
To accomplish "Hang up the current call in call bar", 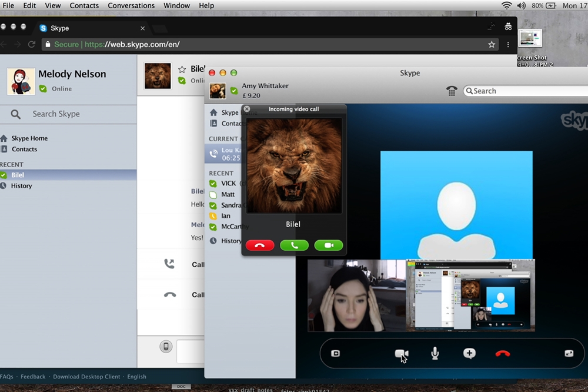I will (x=503, y=354).
